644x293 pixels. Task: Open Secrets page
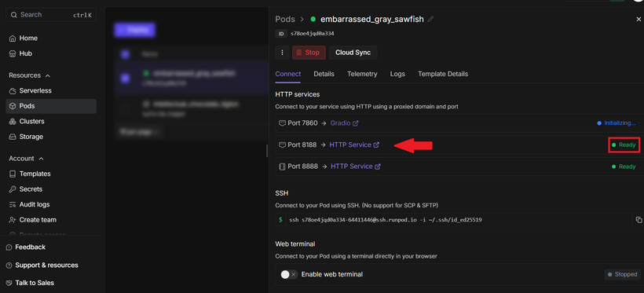coord(31,189)
